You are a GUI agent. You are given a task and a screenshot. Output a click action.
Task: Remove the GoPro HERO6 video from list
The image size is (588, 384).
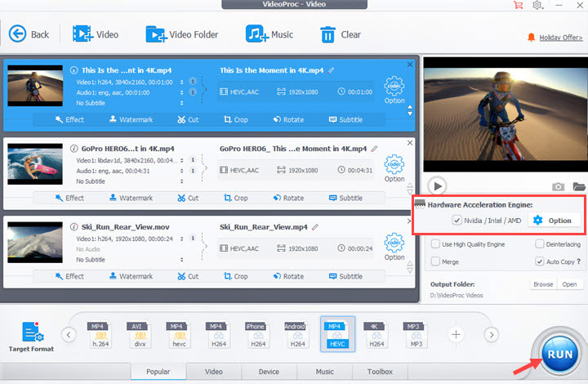click(410, 143)
